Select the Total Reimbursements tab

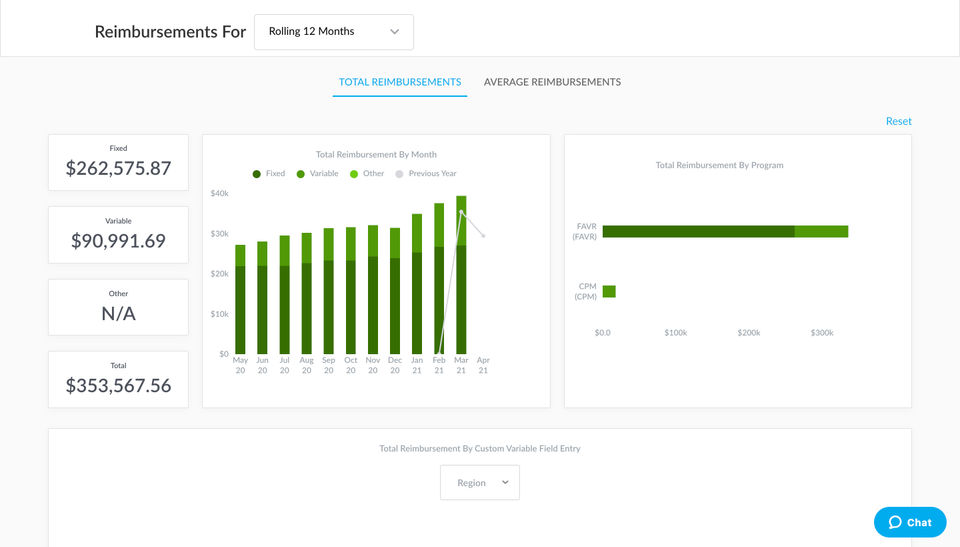pyautogui.click(x=400, y=82)
